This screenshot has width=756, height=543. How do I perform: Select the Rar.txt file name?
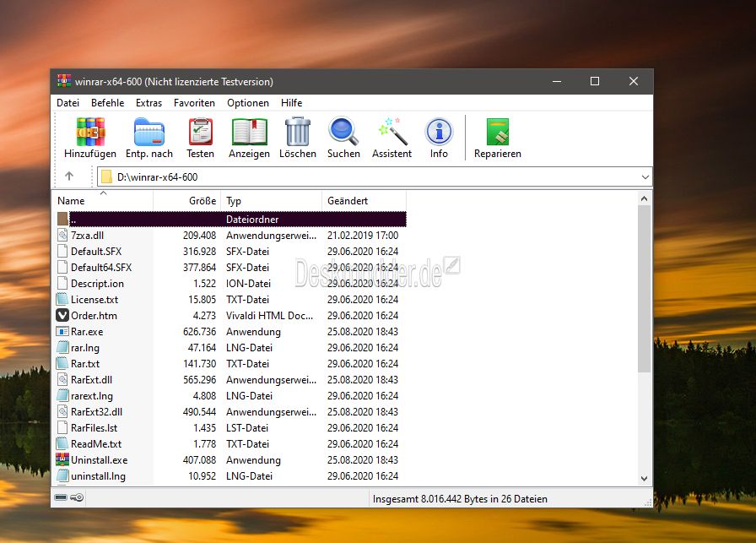pos(85,363)
